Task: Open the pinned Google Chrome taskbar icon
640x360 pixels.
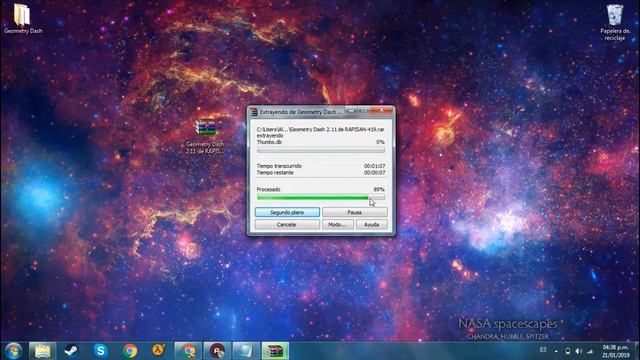Action: (x=130, y=351)
